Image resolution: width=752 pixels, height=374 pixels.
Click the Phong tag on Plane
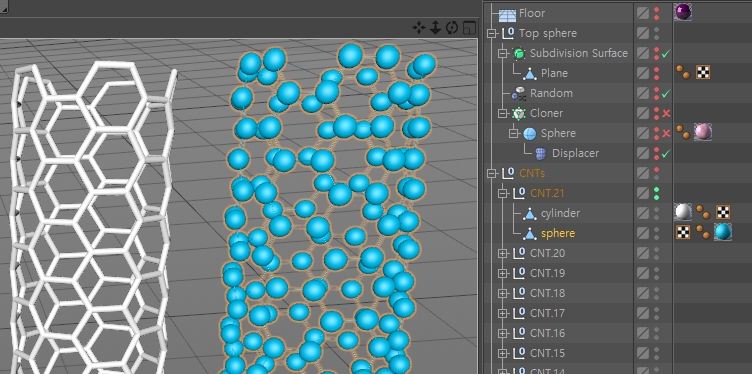click(x=683, y=72)
